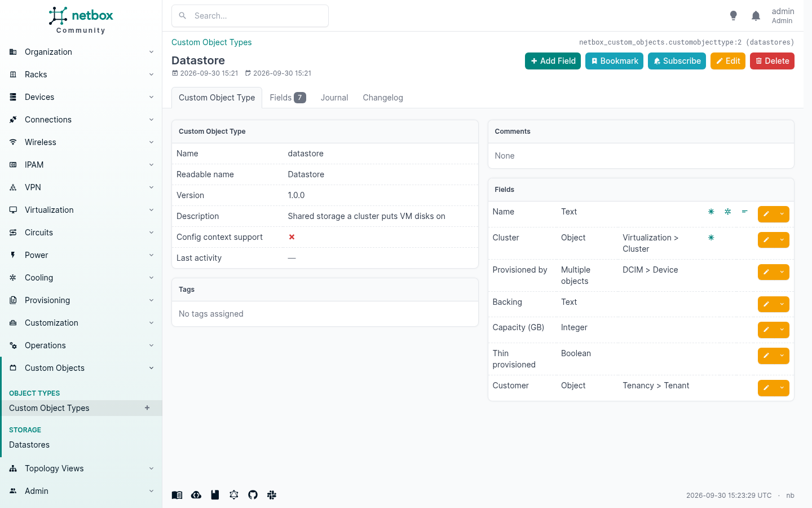
Task: Open the dropdown arrow for the Backing field
Action: 782,304
